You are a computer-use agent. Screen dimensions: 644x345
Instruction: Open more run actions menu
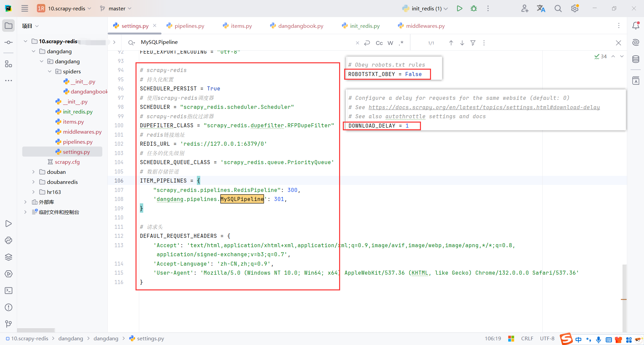pos(488,8)
